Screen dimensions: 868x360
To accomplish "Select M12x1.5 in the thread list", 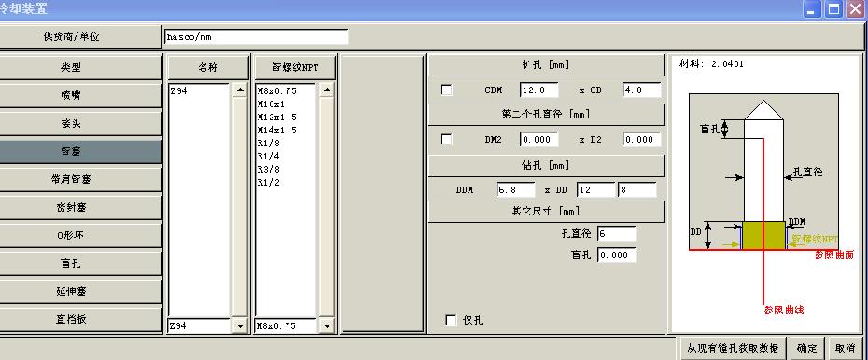I will coord(277,118).
